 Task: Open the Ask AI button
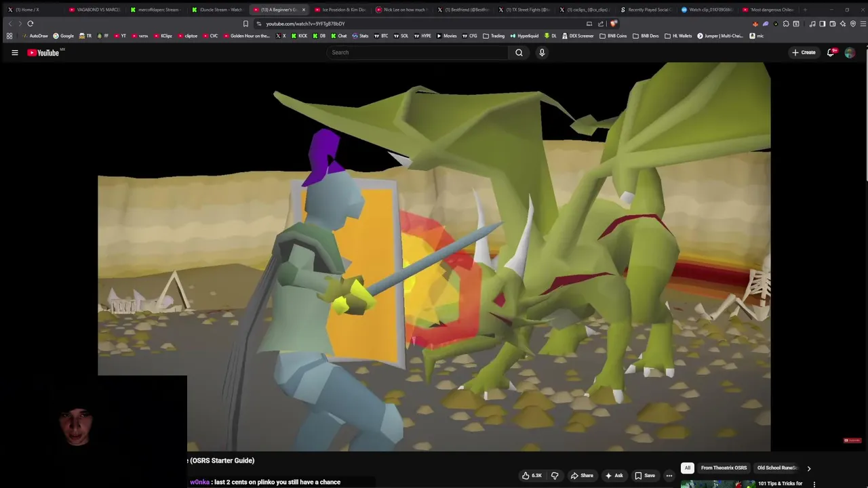[x=614, y=475]
